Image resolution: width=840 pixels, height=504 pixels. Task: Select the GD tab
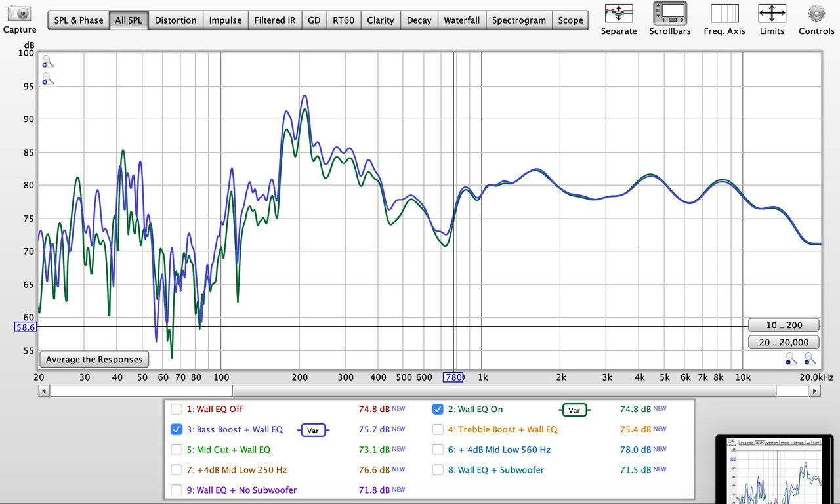tap(314, 20)
